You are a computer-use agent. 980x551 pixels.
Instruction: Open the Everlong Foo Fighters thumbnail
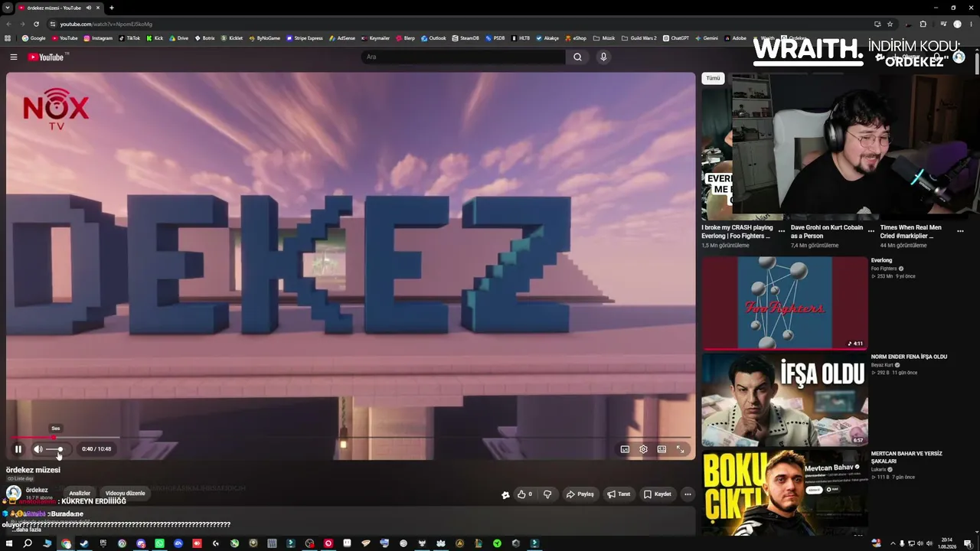(785, 303)
